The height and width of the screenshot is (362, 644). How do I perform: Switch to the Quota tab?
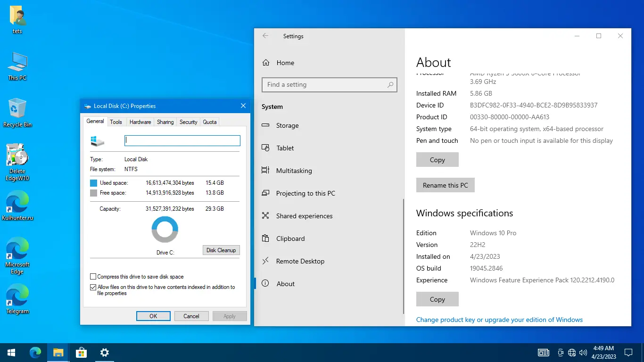tap(210, 122)
